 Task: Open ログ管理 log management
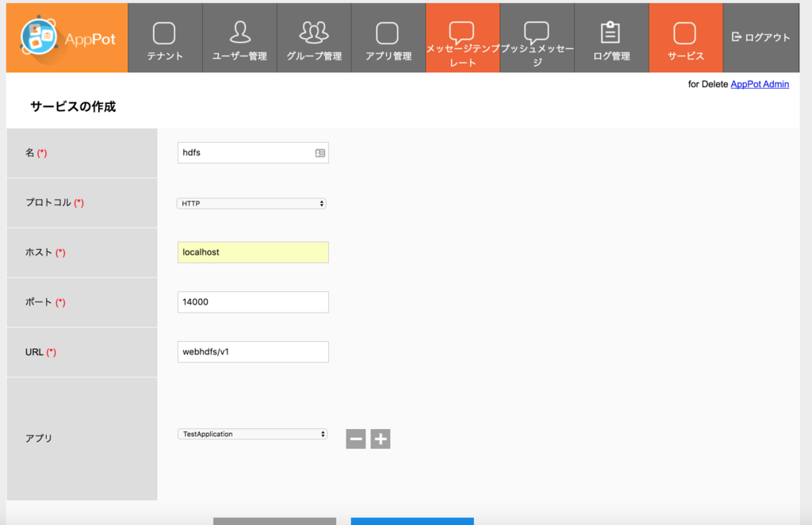coord(611,38)
